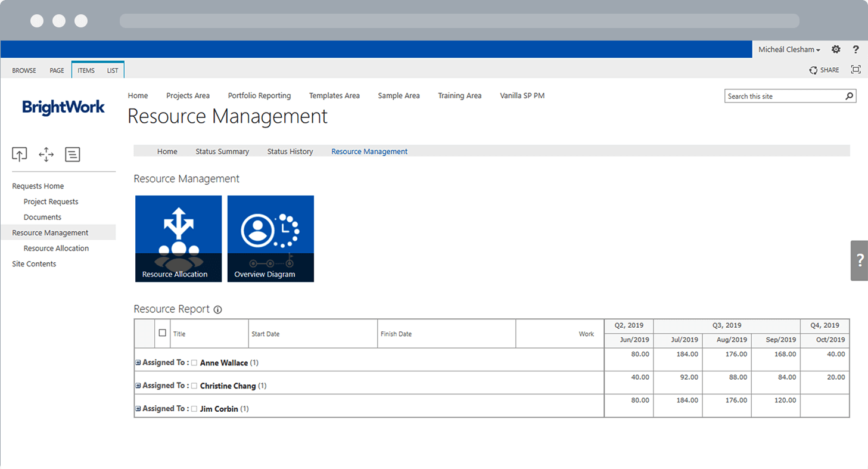The width and height of the screenshot is (868, 469).
Task: Check the Anne Wallace group checkbox
Action: coord(194,363)
